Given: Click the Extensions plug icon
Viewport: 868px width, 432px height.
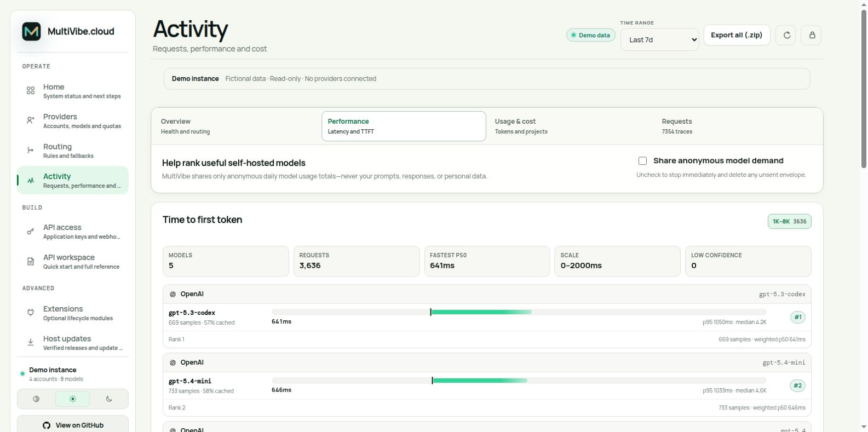Looking at the screenshot, I should point(31,313).
